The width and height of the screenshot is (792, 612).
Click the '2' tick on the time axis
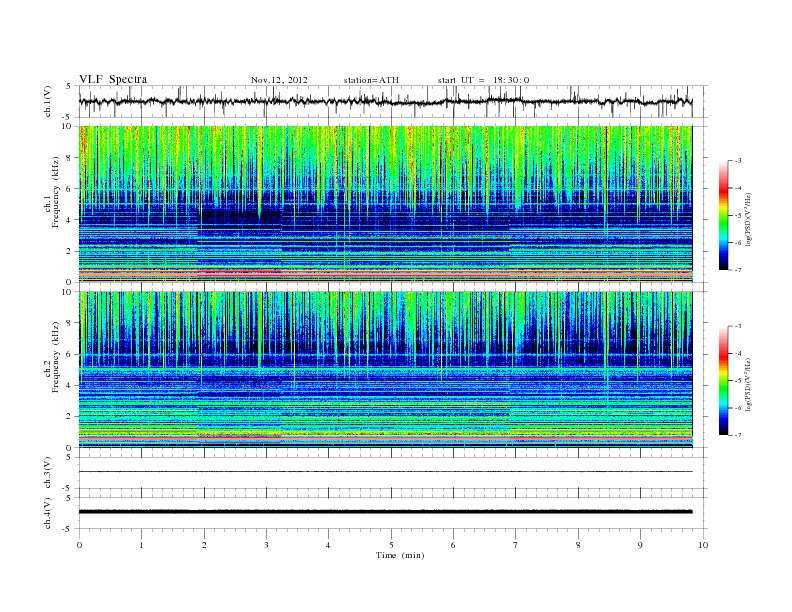click(x=204, y=545)
